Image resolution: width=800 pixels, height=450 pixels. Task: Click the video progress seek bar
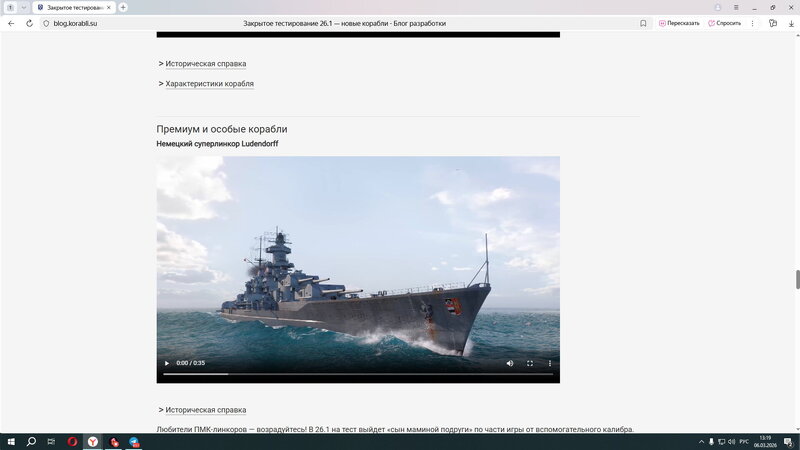coord(358,374)
